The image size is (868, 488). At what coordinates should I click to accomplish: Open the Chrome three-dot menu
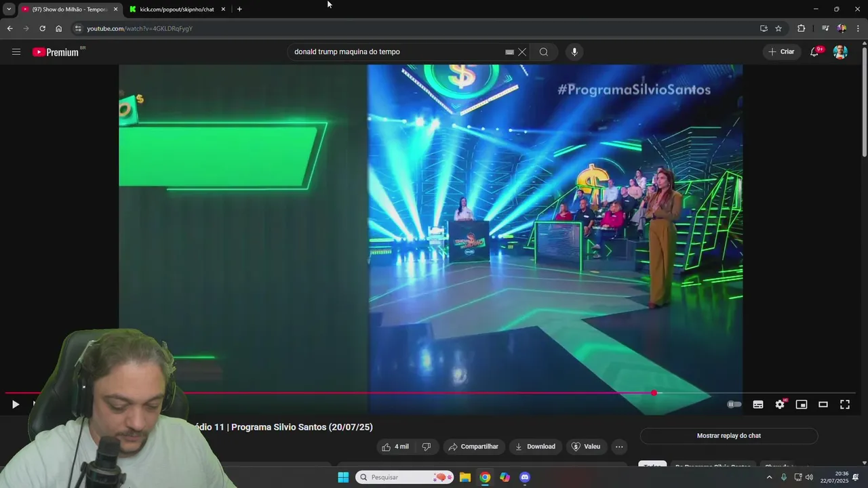(x=858, y=28)
